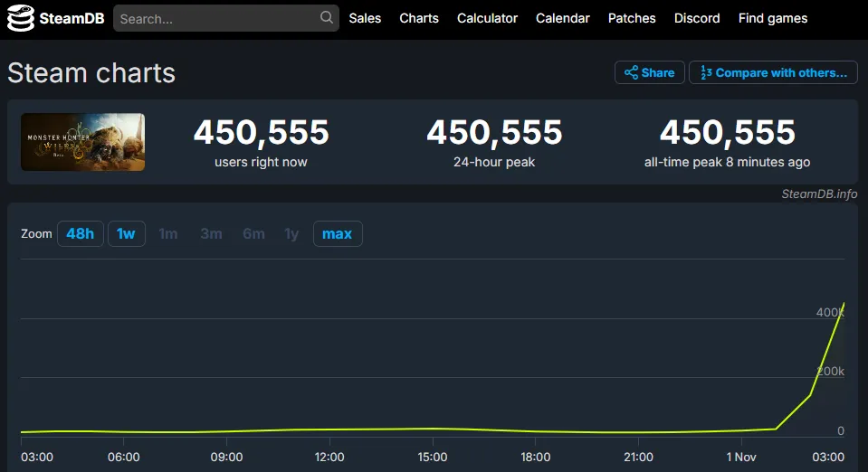
Task: Click the 1 Nov axis label
Action: [741, 457]
